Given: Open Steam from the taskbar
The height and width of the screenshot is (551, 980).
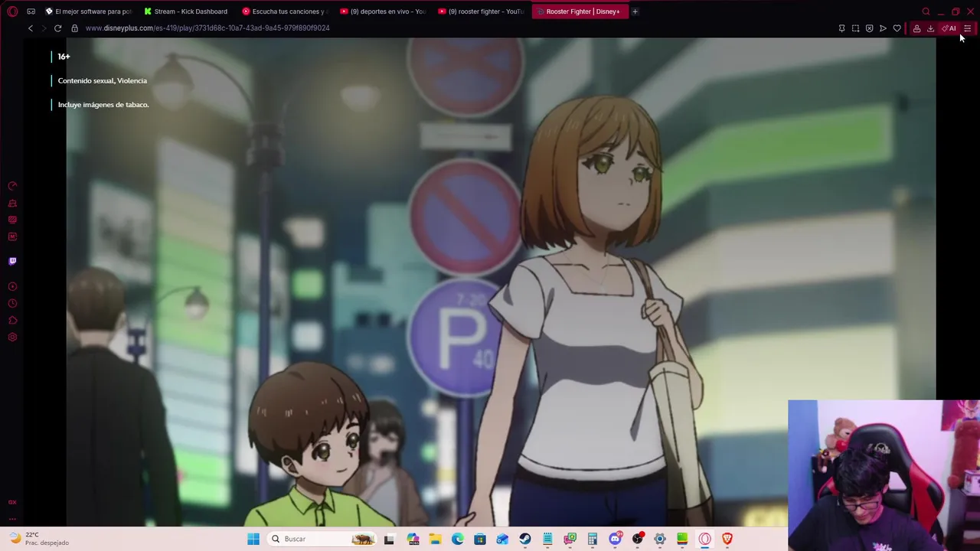Looking at the screenshot, I should (524, 539).
